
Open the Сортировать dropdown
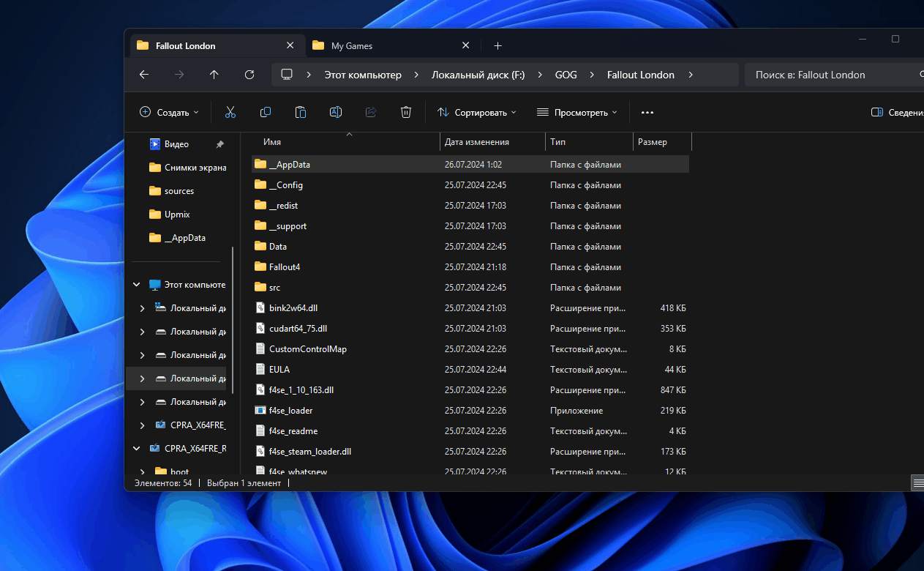click(x=476, y=113)
